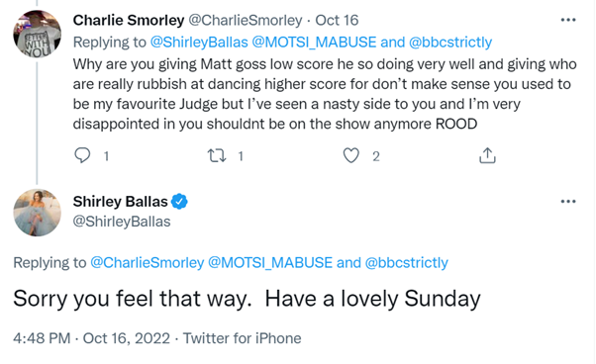Click the reply icon on Charlie's tweet

point(82,155)
